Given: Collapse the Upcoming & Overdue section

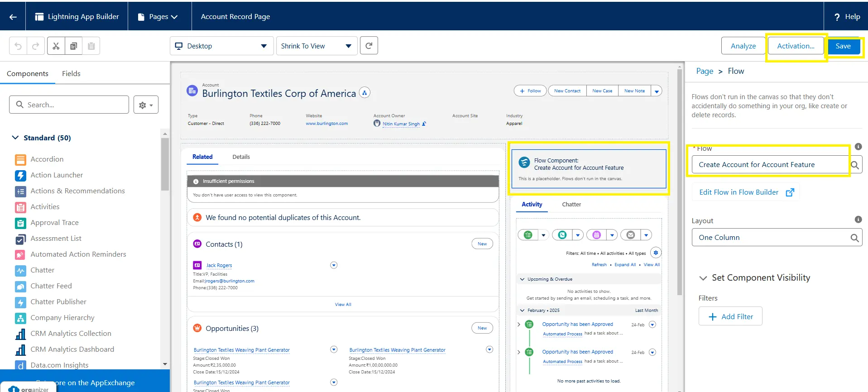Looking at the screenshot, I should [x=522, y=279].
